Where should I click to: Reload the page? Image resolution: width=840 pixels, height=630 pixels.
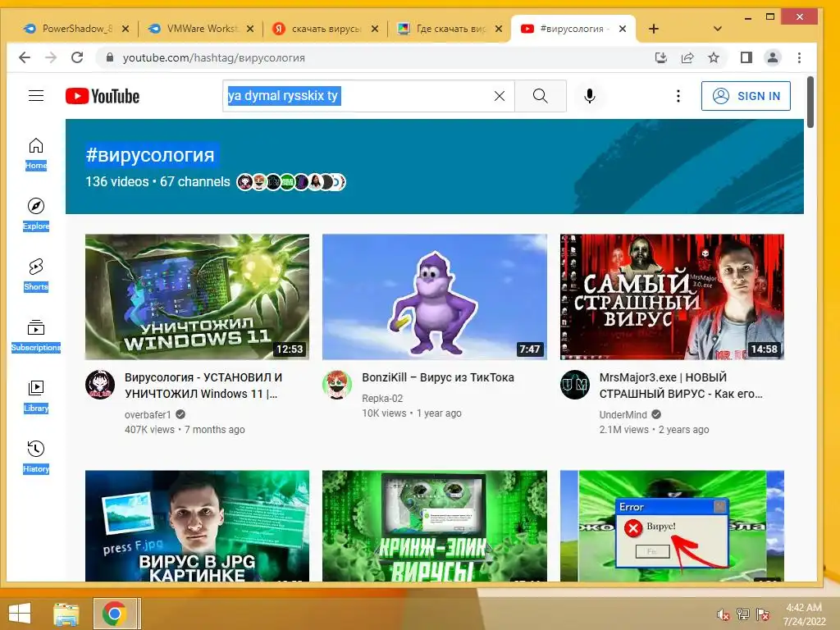tap(77, 57)
